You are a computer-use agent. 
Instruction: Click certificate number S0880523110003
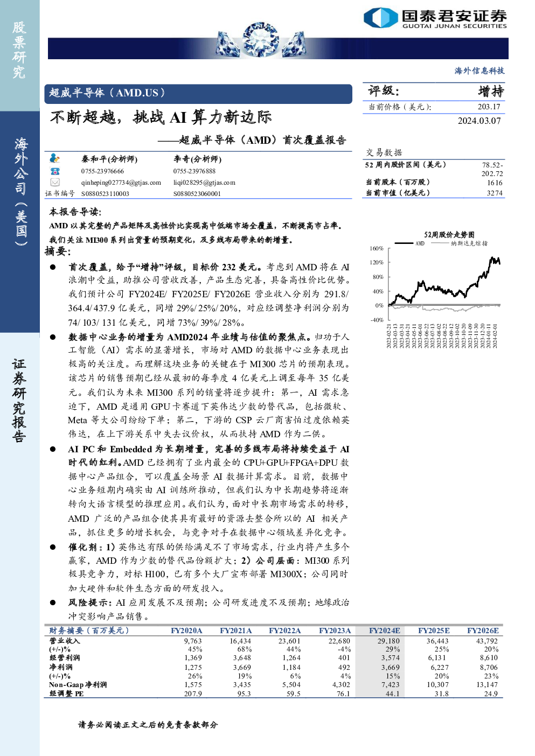point(105,194)
